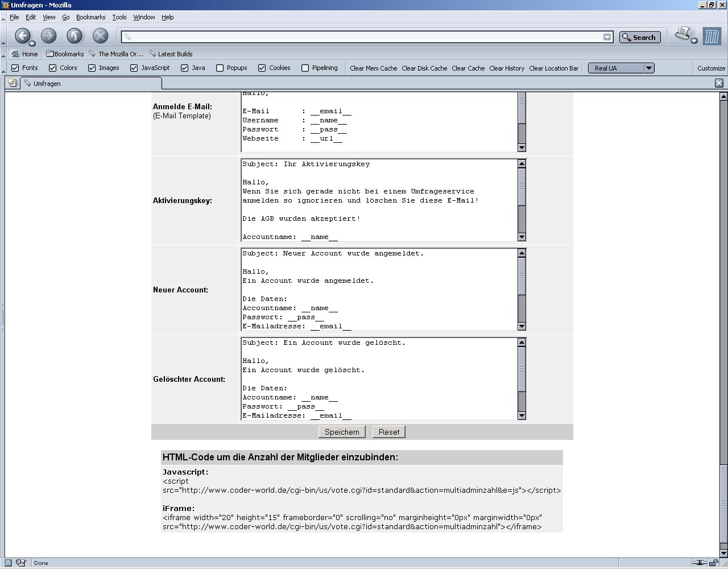Image resolution: width=728 pixels, height=569 pixels.
Task: Click down arrow of Neuer Account textarea scrollbar
Action: [x=522, y=327]
